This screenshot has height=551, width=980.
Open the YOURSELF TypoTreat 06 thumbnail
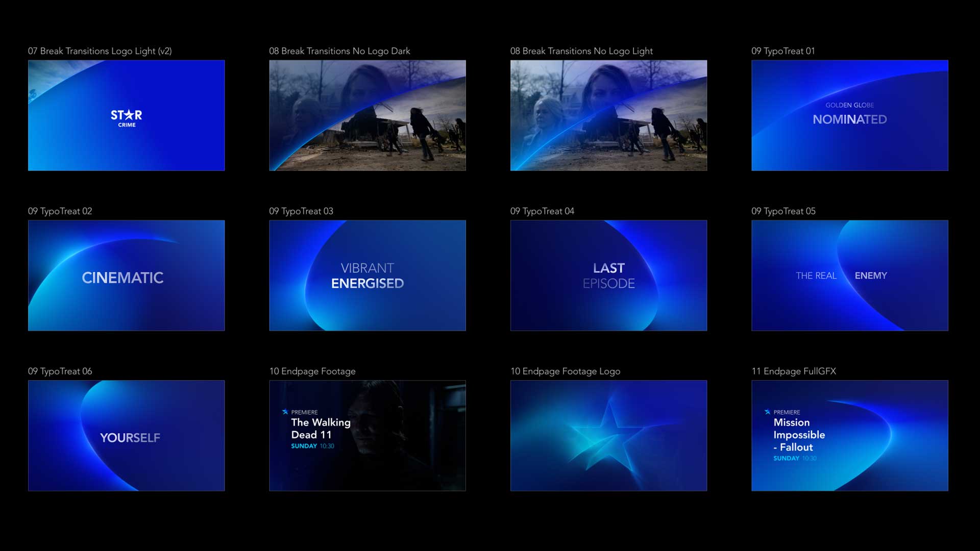[126, 436]
